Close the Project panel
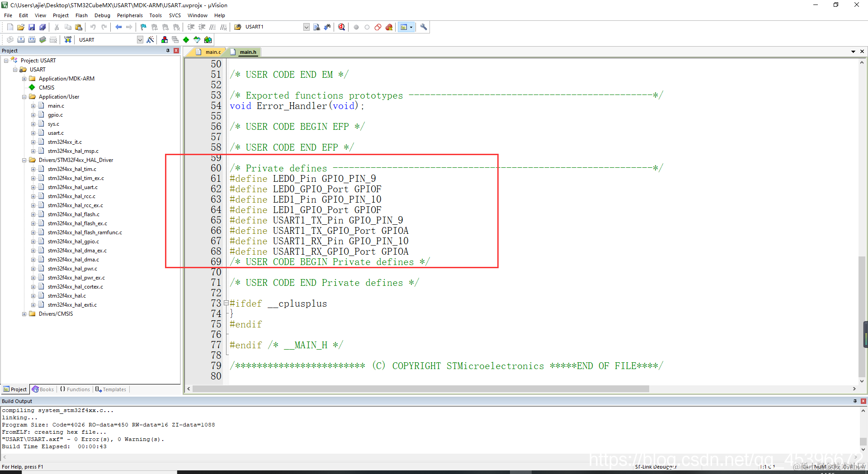The height and width of the screenshot is (474, 868). [x=176, y=51]
